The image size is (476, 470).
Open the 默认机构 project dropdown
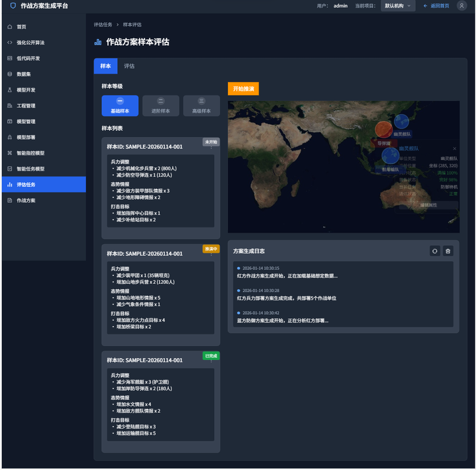tap(398, 6)
